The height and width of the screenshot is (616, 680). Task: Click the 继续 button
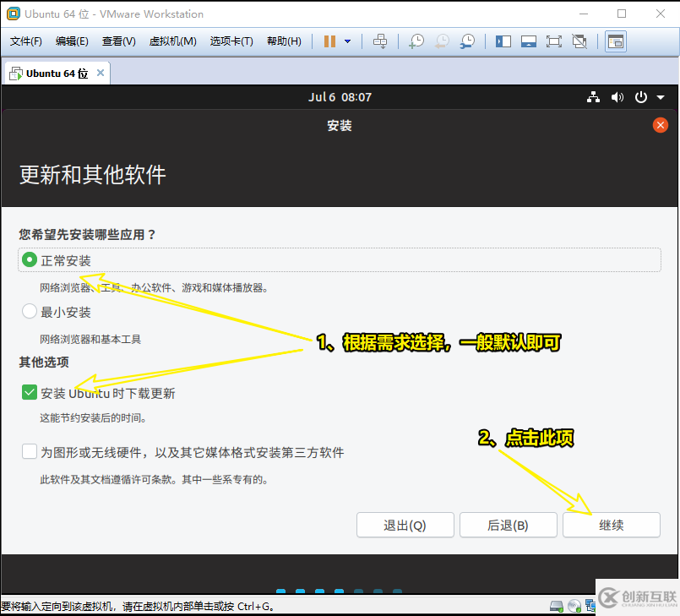pos(611,525)
